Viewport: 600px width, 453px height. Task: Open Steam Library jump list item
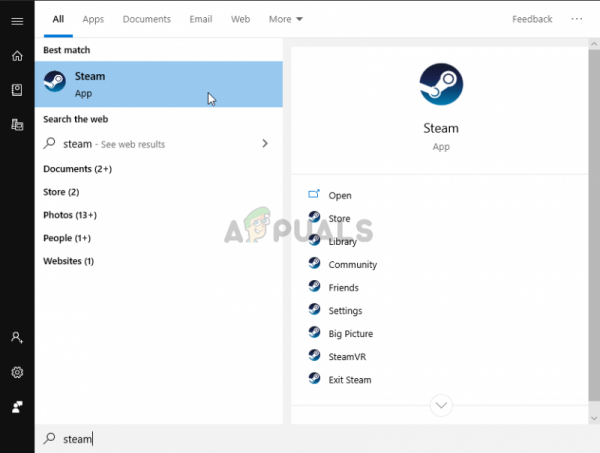342,242
